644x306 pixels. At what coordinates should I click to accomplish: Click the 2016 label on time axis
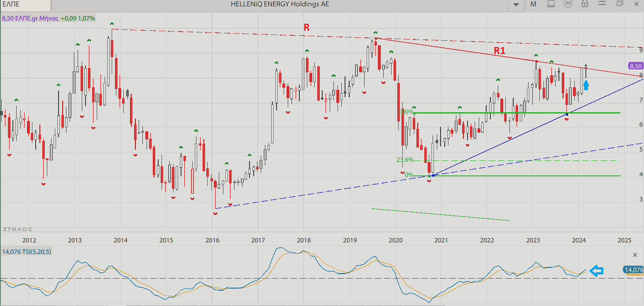[212, 240]
